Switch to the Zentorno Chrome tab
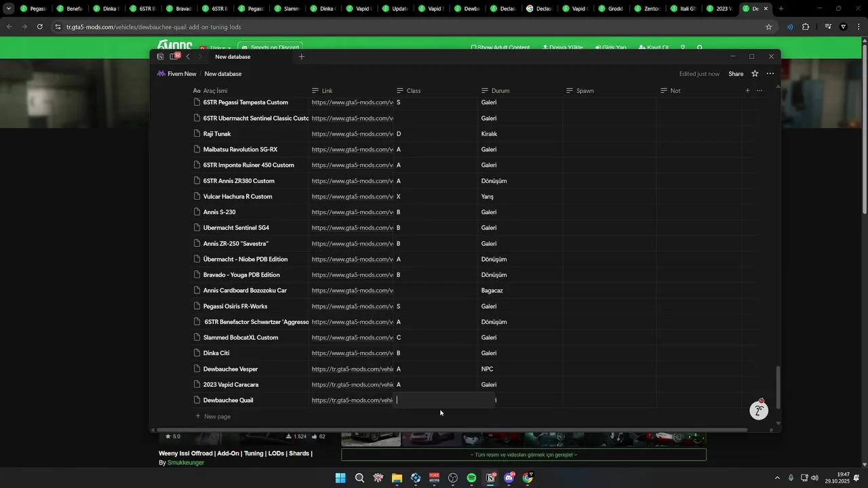This screenshot has height=488, width=868. click(647, 9)
